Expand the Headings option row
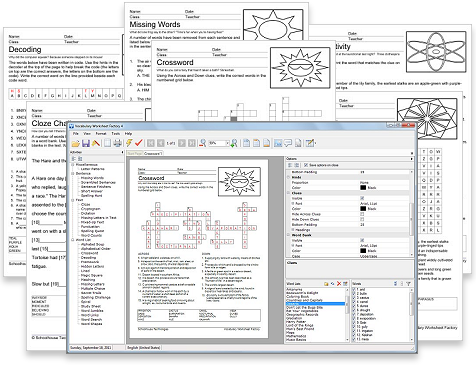Image resolution: width=476 pixels, height=365 pixels. (293, 230)
